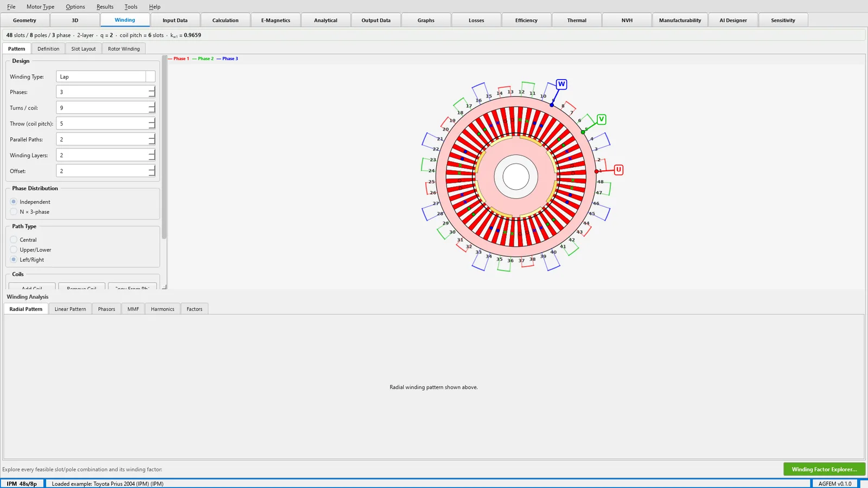
Task: Increase the Turns per coil spinner
Action: [152, 105]
